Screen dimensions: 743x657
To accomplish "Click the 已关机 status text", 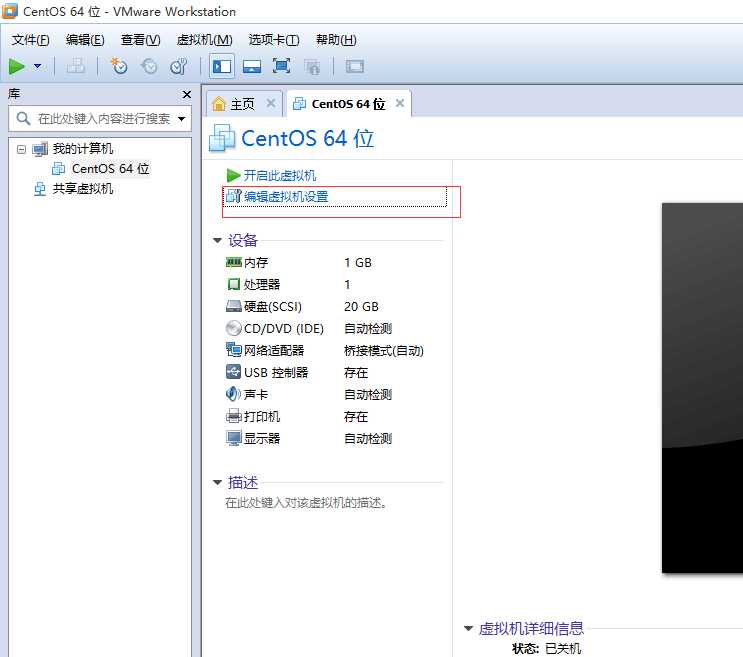I will point(563,648).
